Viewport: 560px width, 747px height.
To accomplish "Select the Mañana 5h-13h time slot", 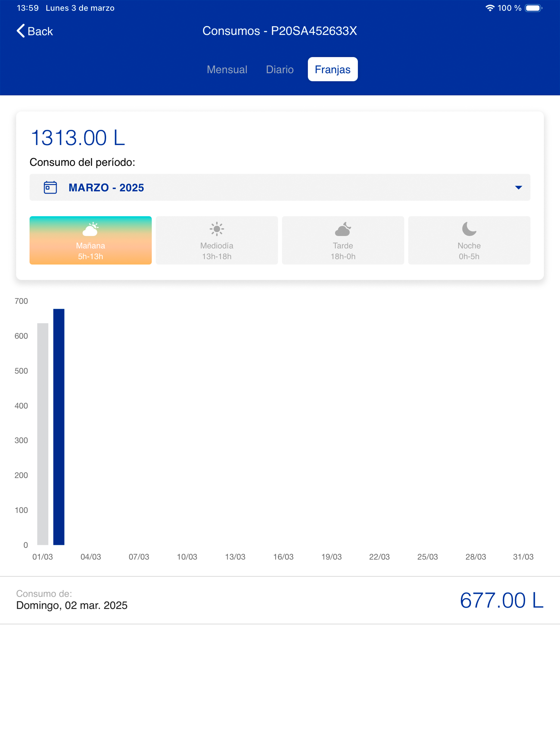I will 91,240.
